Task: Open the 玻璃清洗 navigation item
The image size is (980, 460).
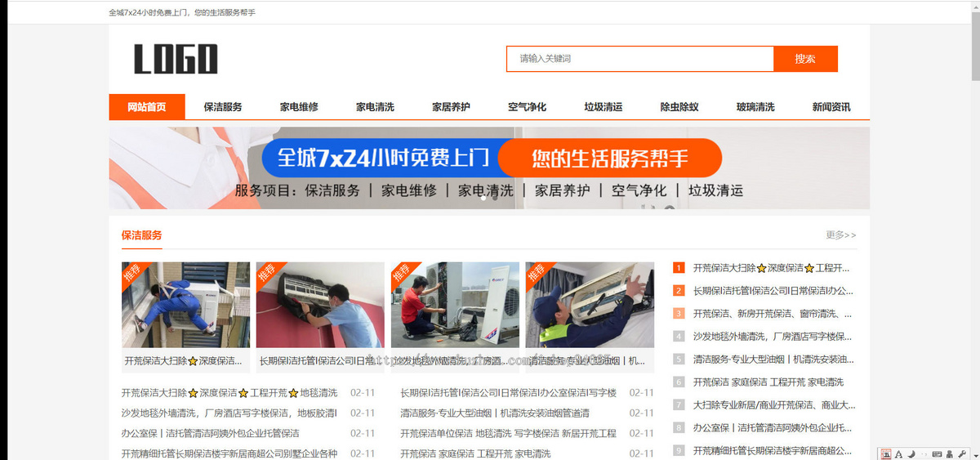Action: click(755, 107)
